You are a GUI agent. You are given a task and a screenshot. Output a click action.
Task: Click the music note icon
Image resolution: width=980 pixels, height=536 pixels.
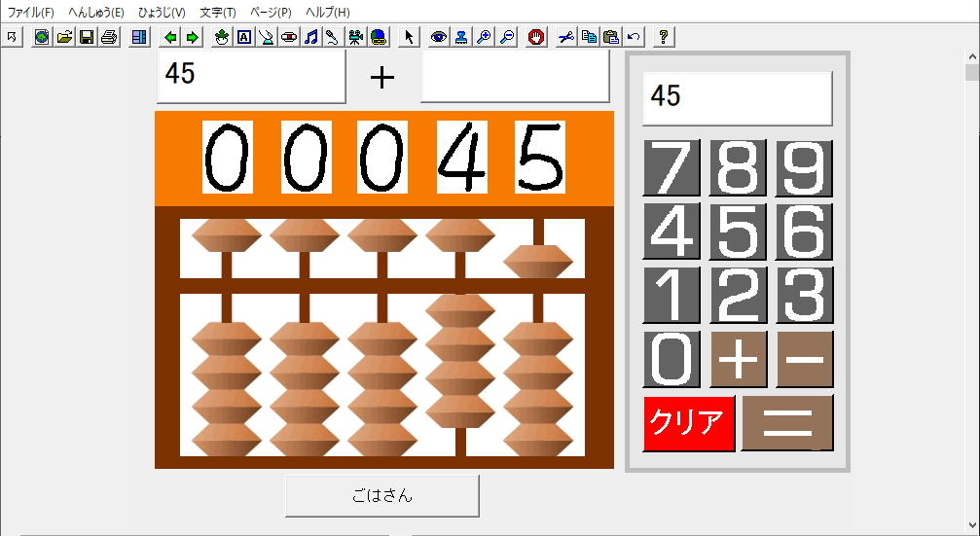[x=310, y=37]
